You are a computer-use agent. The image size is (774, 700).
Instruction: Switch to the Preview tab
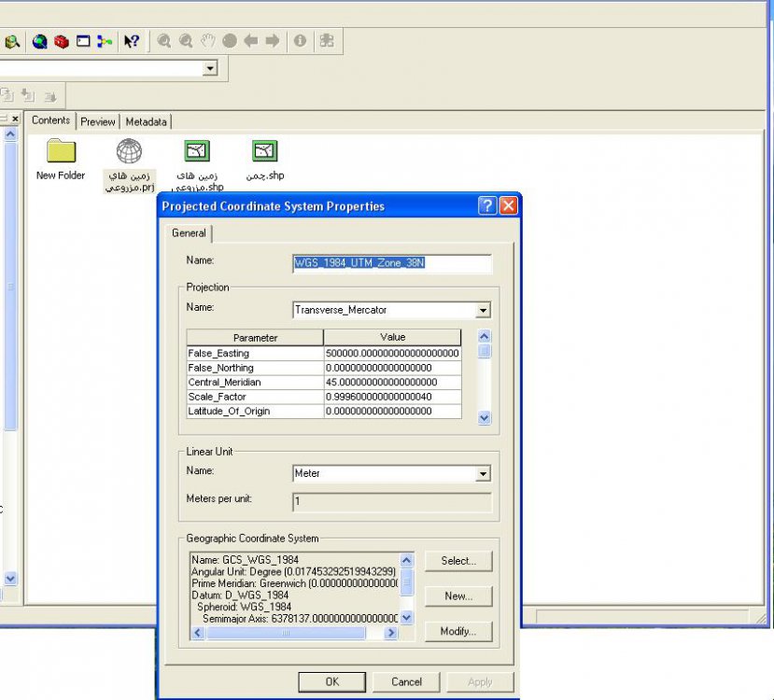tap(98, 121)
